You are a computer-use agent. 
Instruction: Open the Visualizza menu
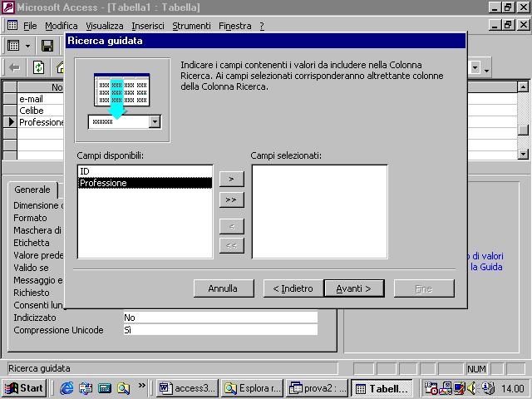105,26
